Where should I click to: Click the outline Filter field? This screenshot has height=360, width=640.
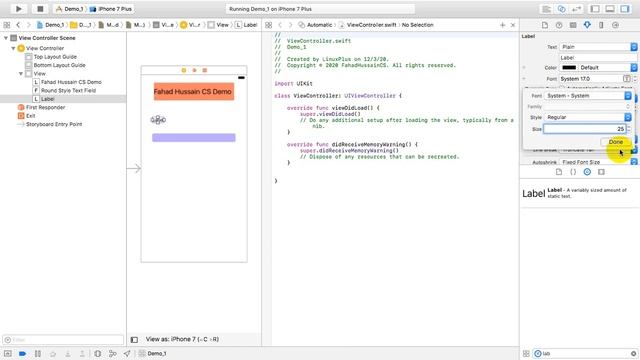coord(63,340)
